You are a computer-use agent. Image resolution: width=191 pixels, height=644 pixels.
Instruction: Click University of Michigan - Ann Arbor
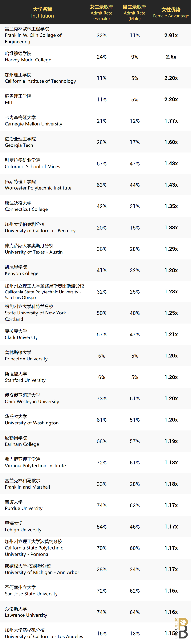[42, 572]
